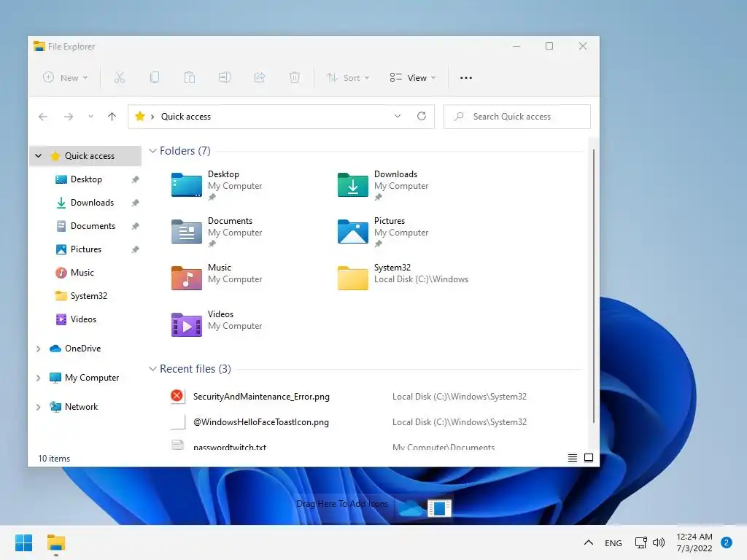The height and width of the screenshot is (560, 747).
Task: Click the Delete trash icon
Action: pyautogui.click(x=295, y=77)
